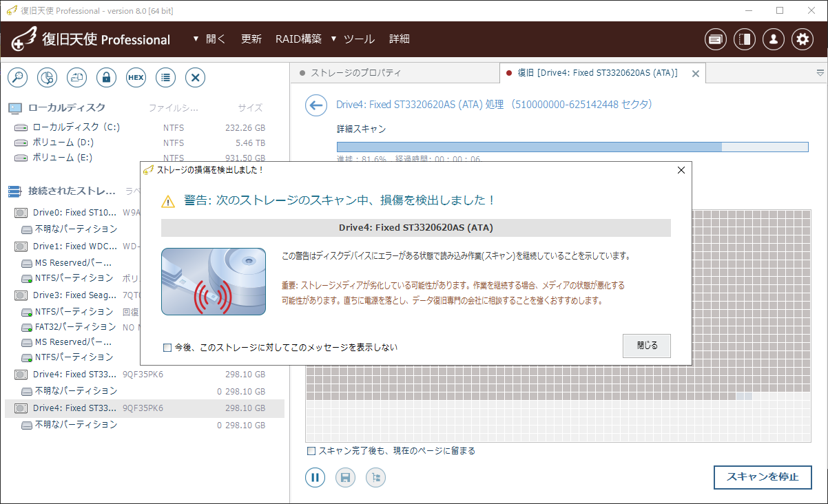828x504 pixels.
Task: Click the floppy disk save icon
Action: click(345, 477)
